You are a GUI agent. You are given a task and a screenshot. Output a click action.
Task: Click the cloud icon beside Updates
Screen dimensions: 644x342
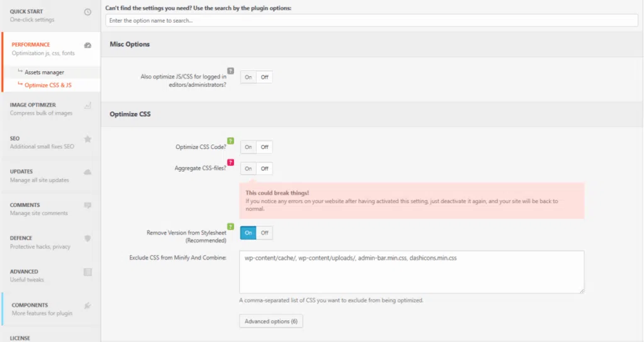click(x=87, y=172)
